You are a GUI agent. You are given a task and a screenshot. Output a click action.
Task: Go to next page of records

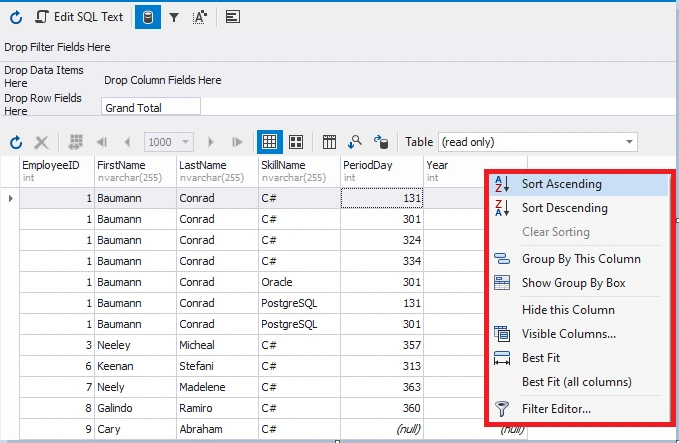coord(210,142)
